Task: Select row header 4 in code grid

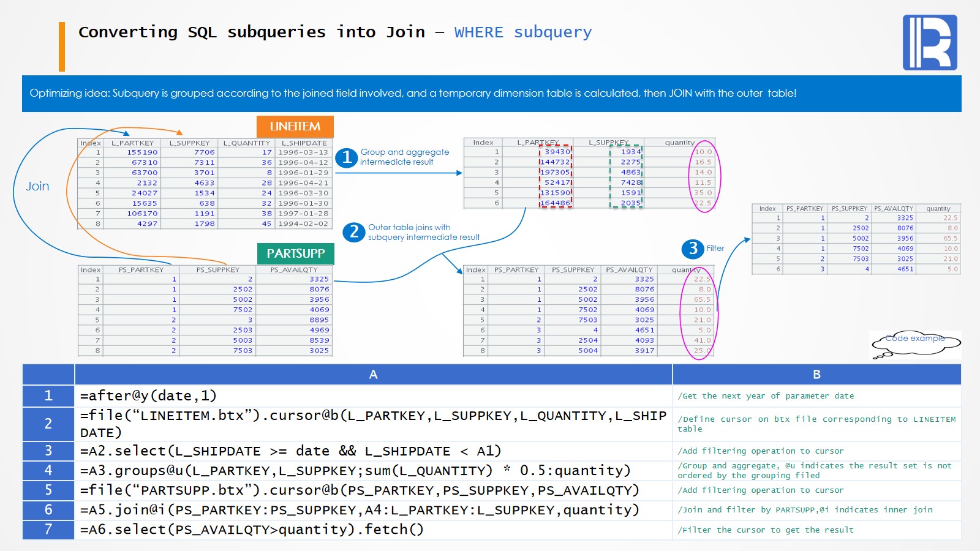Action: point(48,470)
